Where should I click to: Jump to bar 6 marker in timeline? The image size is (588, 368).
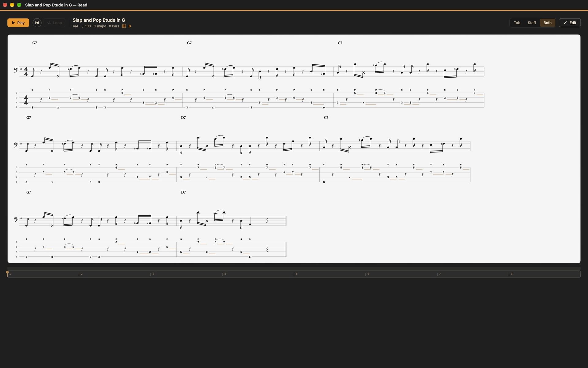368,274
